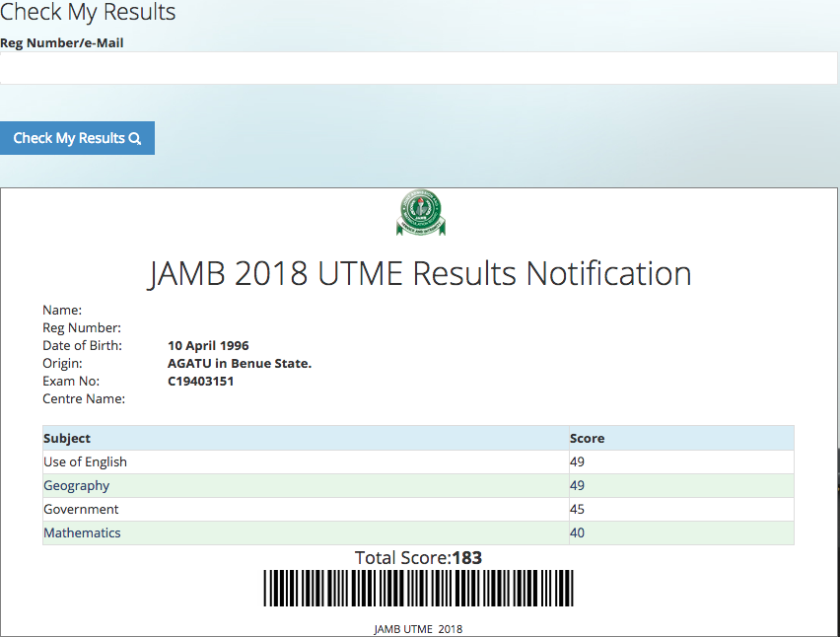Click the 'Reg Number/e-Mail' label
840x637 pixels.
tap(61, 42)
